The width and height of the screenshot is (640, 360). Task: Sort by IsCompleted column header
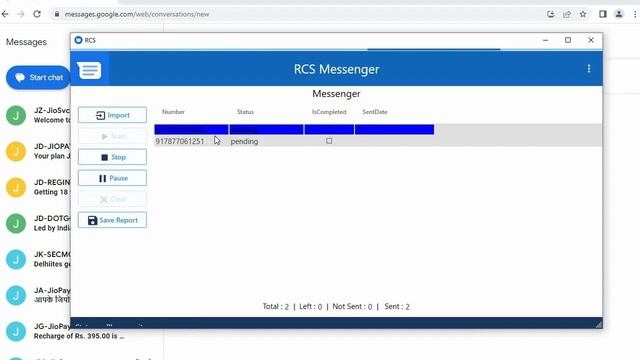pos(329,111)
